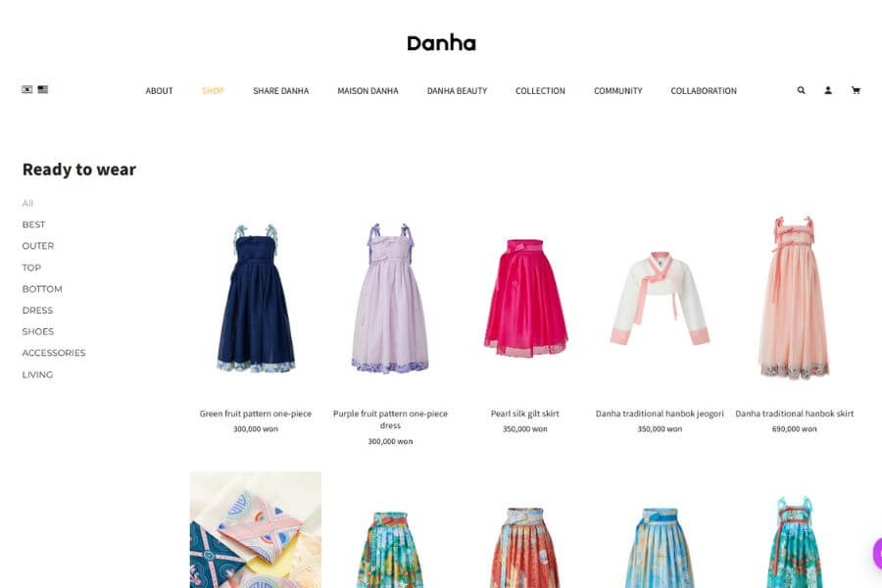The width and height of the screenshot is (882, 588).
Task: Click the search magnifier icon
Action: pyautogui.click(x=801, y=90)
